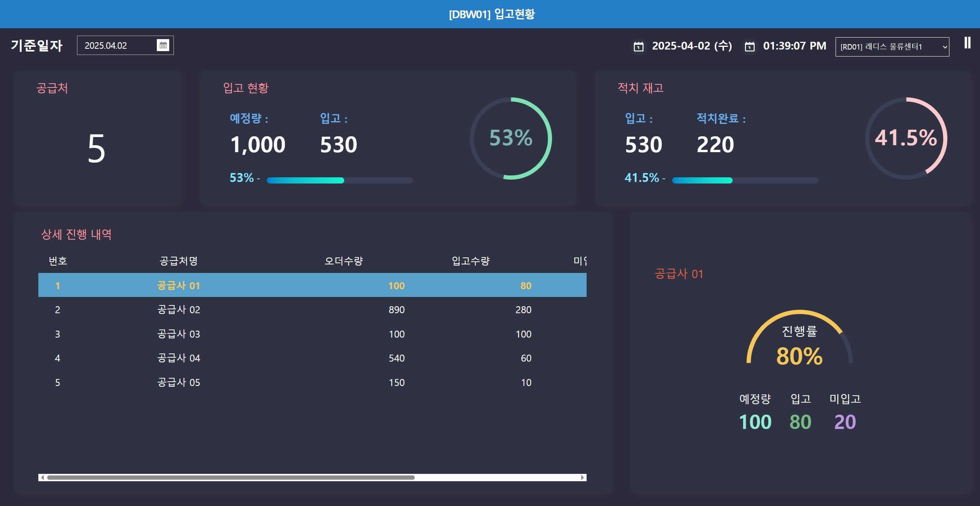Click order quantity 890 cell
Viewport: 980px width, 506px height.
[x=396, y=310]
